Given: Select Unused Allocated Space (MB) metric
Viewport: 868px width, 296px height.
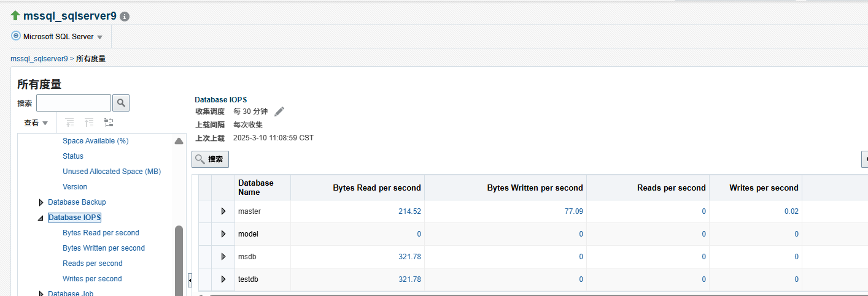Looking at the screenshot, I should (111, 172).
